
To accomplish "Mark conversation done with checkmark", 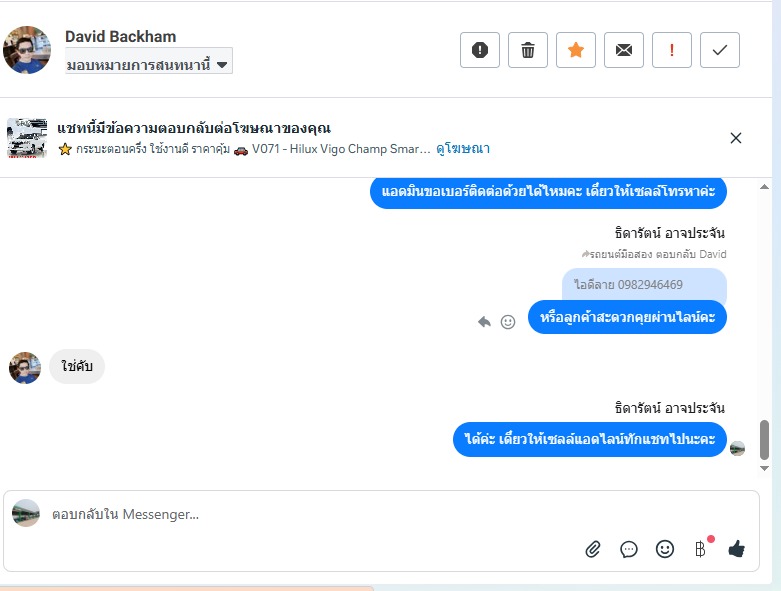I will tap(720, 50).
